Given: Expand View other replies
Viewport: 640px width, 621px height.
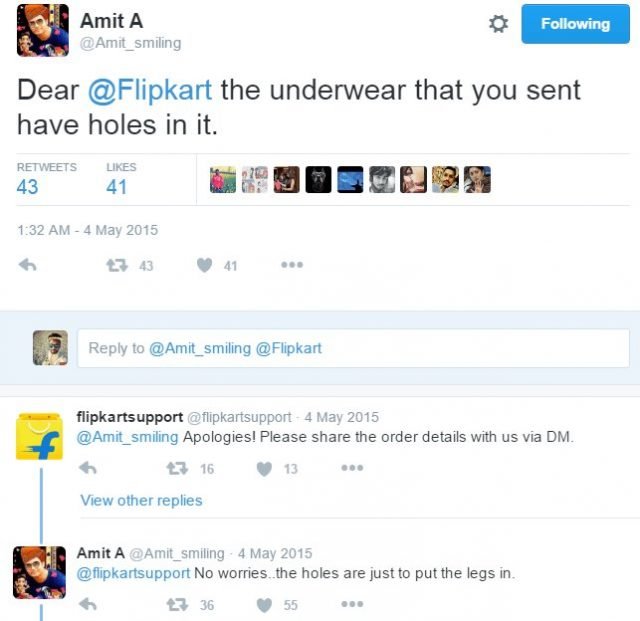Looking at the screenshot, I should pyautogui.click(x=141, y=500).
